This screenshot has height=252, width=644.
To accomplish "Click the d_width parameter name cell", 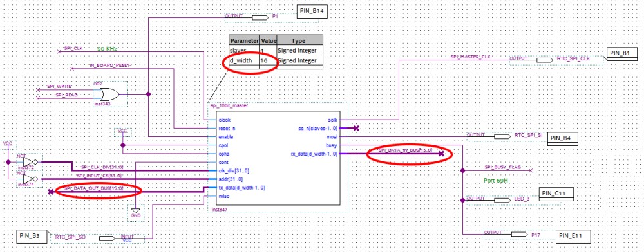I will [x=244, y=60].
